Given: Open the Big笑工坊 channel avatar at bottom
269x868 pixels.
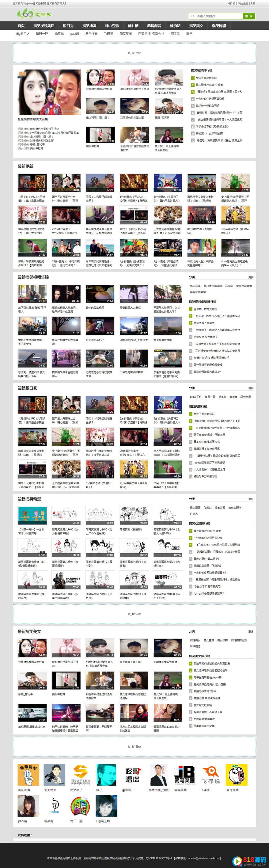Looking at the screenshot, I should click(x=107, y=806).
